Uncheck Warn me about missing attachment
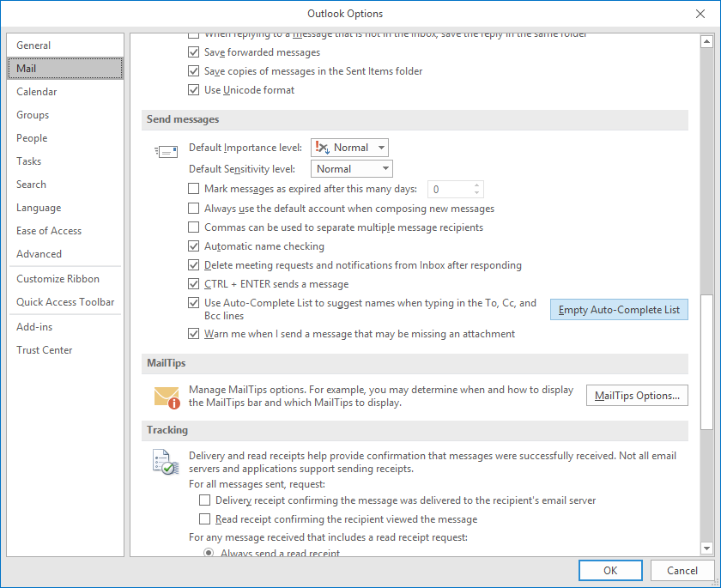 (x=194, y=334)
